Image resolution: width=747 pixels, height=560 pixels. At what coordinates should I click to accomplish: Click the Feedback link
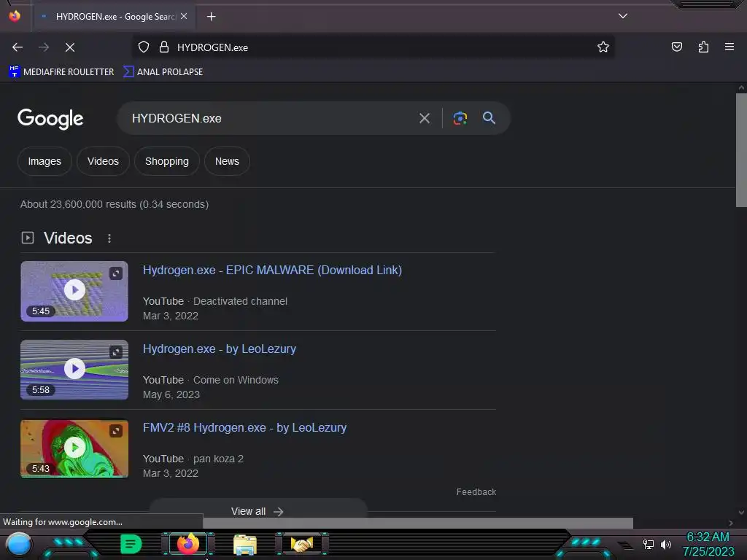(476, 492)
